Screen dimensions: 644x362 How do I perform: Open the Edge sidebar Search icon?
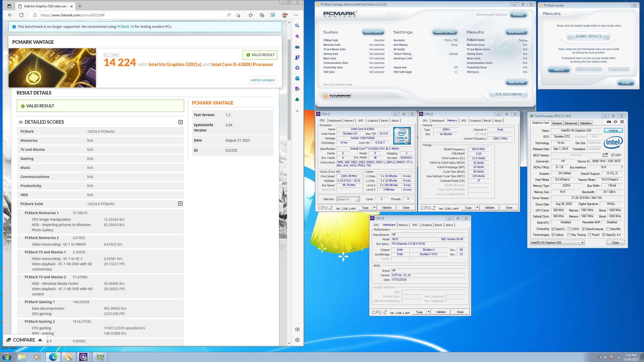click(297, 26)
